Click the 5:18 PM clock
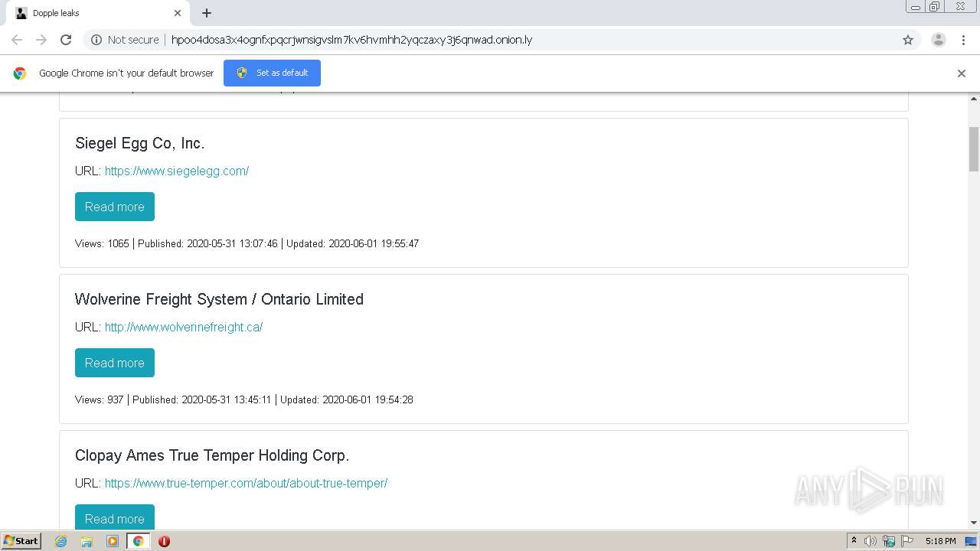 coord(940,541)
